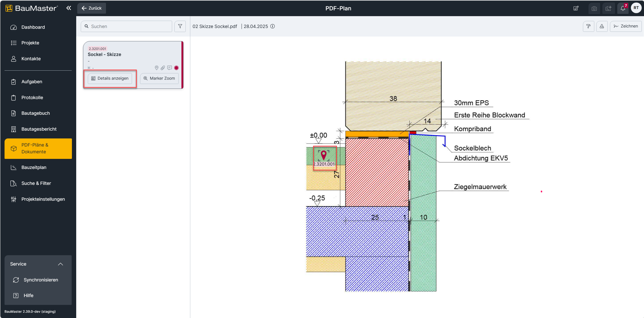This screenshot has width=644, height=318.
Task: Click the paperclip attachment icon on card
Action: pos(163,68)
